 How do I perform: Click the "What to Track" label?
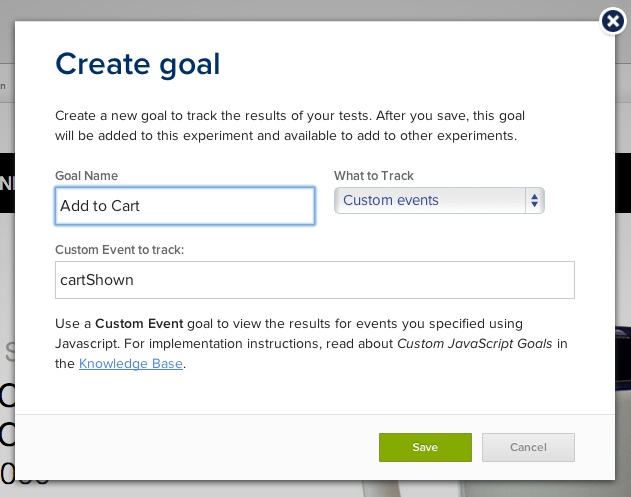point(373,176)
